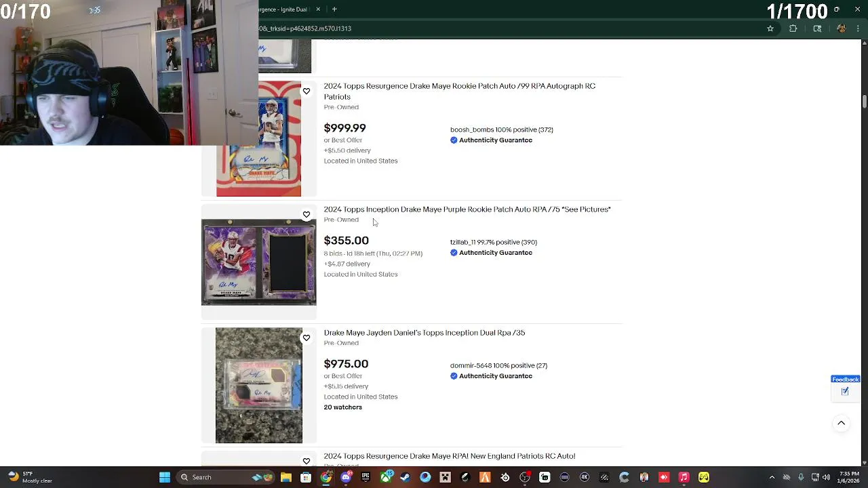This screenshot has width=868, height=488.
Task: Click the page vertical scrollbar thumb
Action: (864, 101)
